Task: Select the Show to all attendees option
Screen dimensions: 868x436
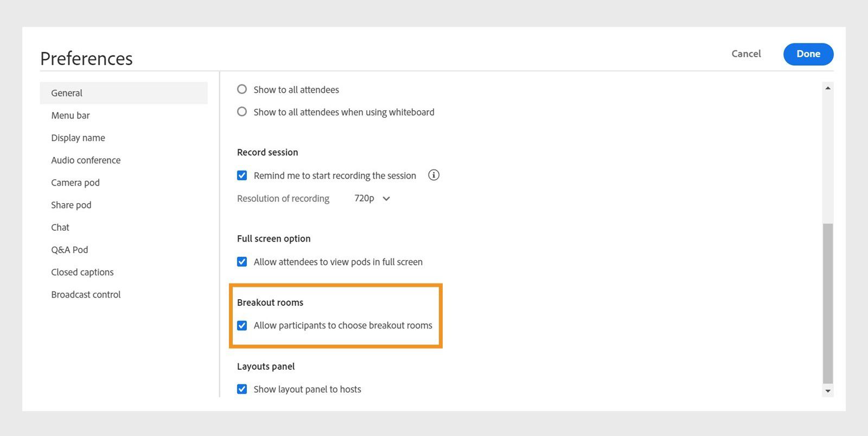Action: coord(242,90)
